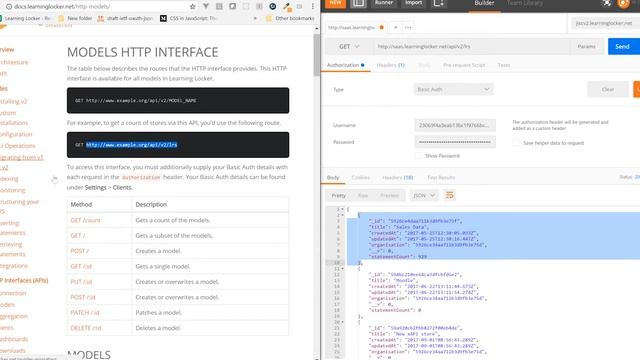
Task: Open the Learning Locker bookmark
Action: [x=25, y=18]
